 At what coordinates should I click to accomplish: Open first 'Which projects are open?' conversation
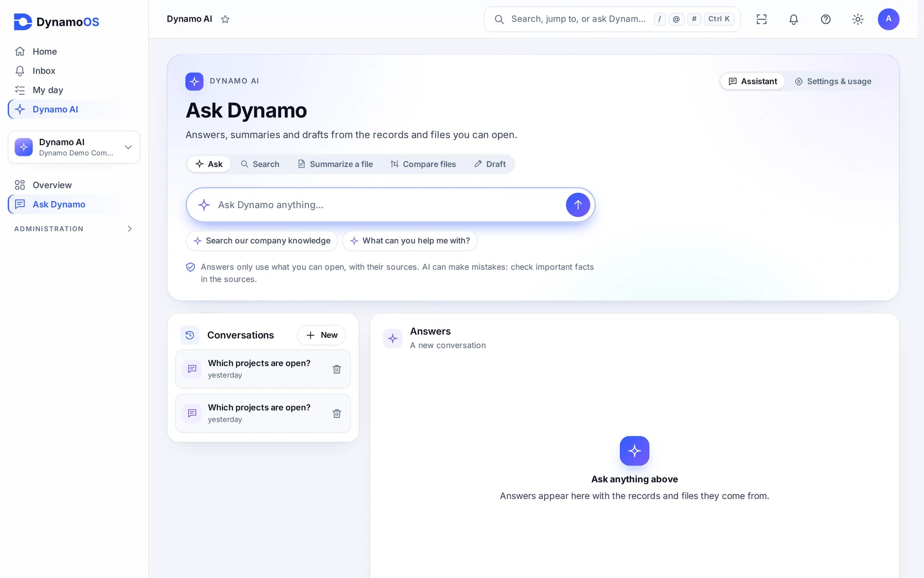pyautogui.click(x=263, y=369)
